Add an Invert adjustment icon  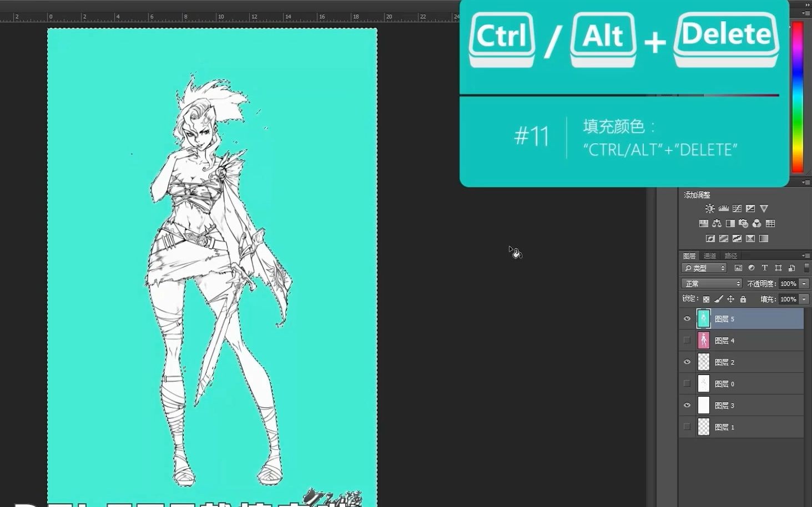710,239
